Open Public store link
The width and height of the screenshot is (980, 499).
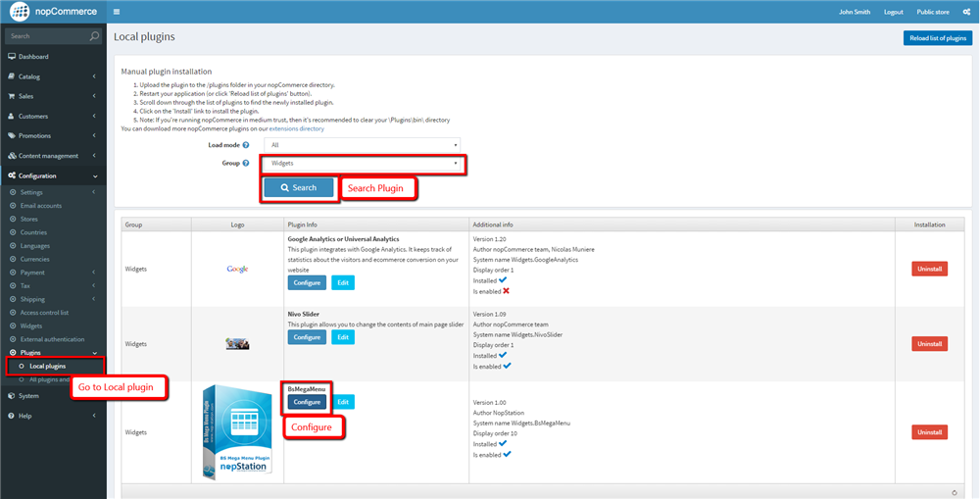click(x=933, y=12)
